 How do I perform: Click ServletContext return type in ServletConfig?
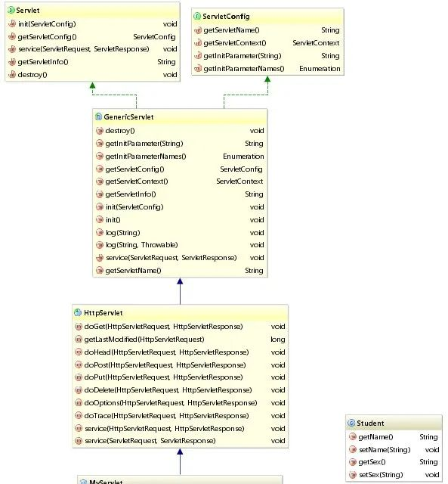(316, 43)
